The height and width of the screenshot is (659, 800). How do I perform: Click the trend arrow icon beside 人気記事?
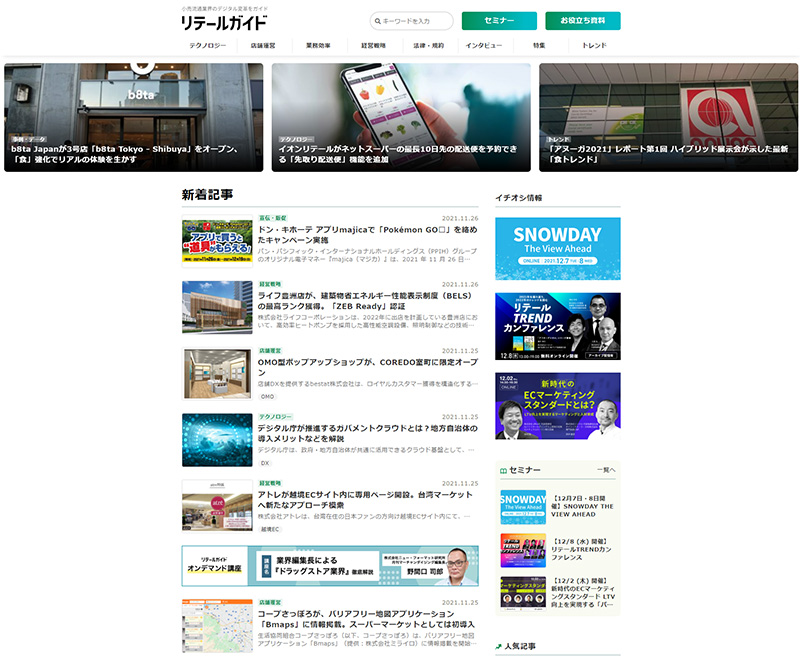click(499, 647)
